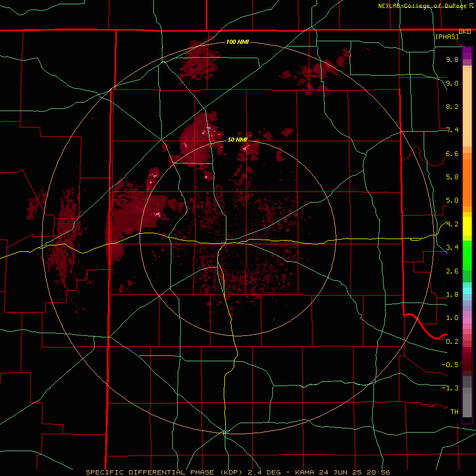Click the 0.2 legend value
This screenshot has width=476, height=476.
[x=452, y=342]
